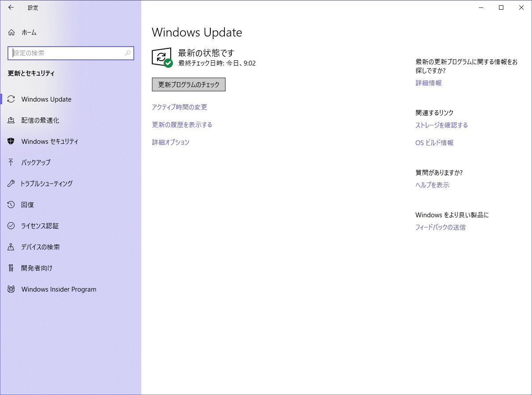This screenshot has height=395, width=532.
Task: Click the 配信の最適化 sidebar icon
Action: (x=11, y=121)
